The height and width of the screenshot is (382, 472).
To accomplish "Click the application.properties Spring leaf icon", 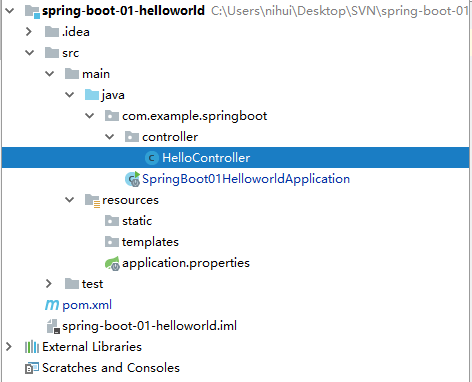I will click(112, 263).
